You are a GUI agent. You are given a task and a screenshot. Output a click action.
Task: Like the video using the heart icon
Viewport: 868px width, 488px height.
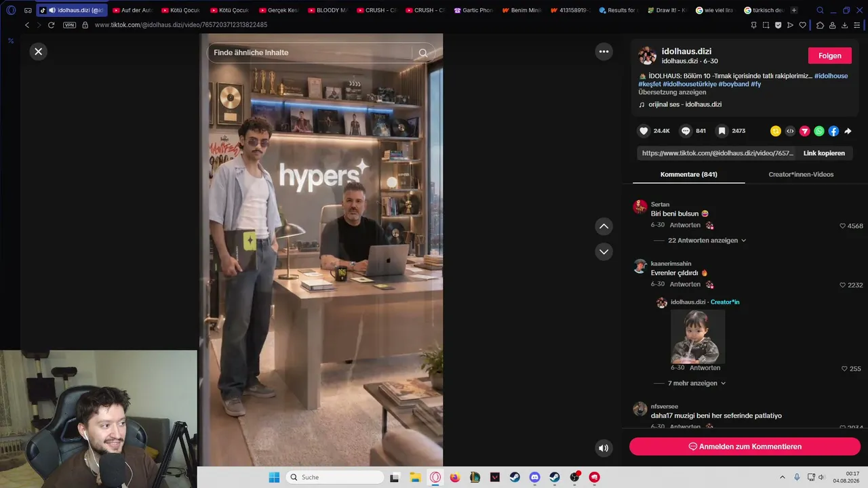(x=644, y=131)
